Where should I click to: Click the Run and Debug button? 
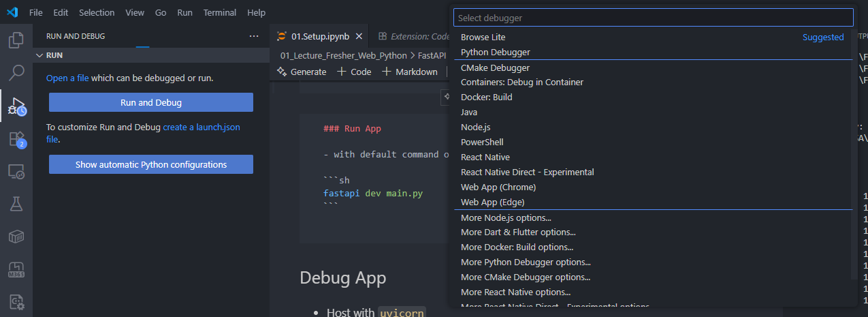click(x=151, y=102)
